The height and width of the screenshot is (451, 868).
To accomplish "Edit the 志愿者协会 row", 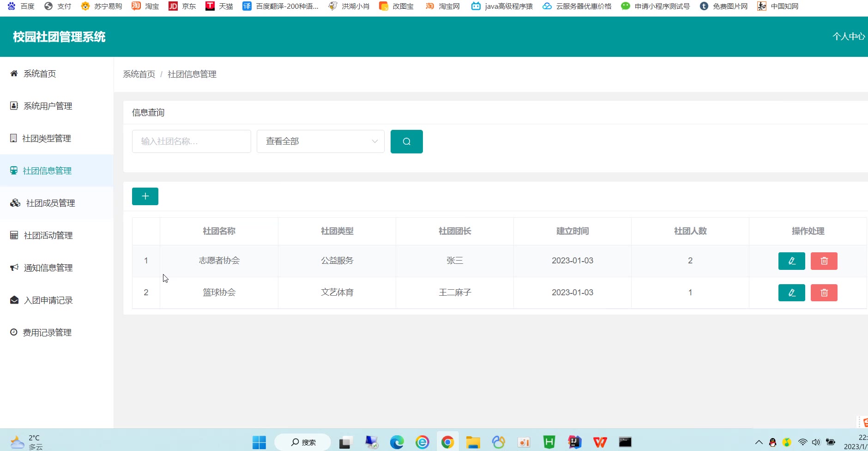I will (x=791, y=261).
